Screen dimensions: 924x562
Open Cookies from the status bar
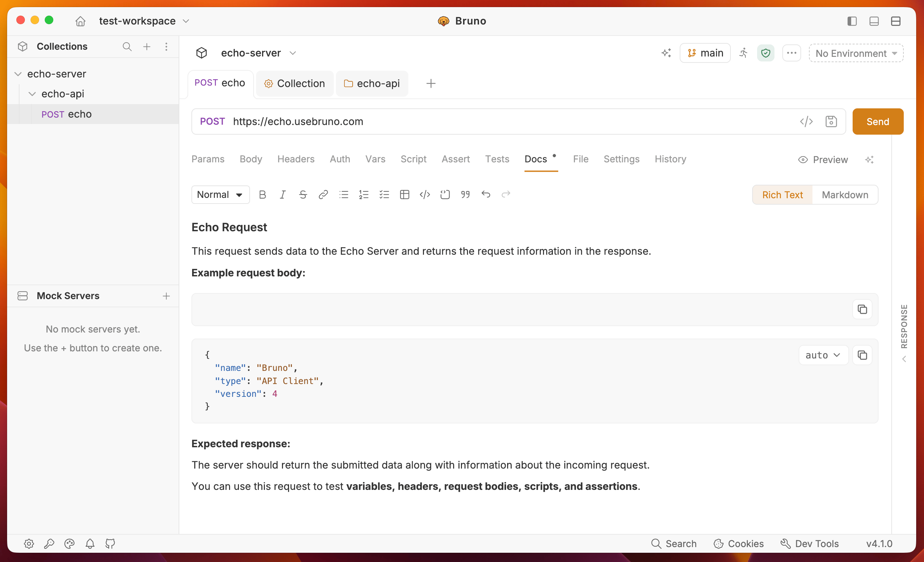(x=738, y=544)
